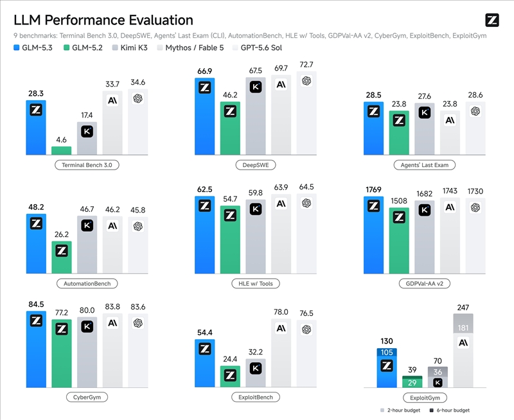Click the 105 segment of ExploitGym blue bar
Viewport: 514px width, 420px height.
point(387,352)
